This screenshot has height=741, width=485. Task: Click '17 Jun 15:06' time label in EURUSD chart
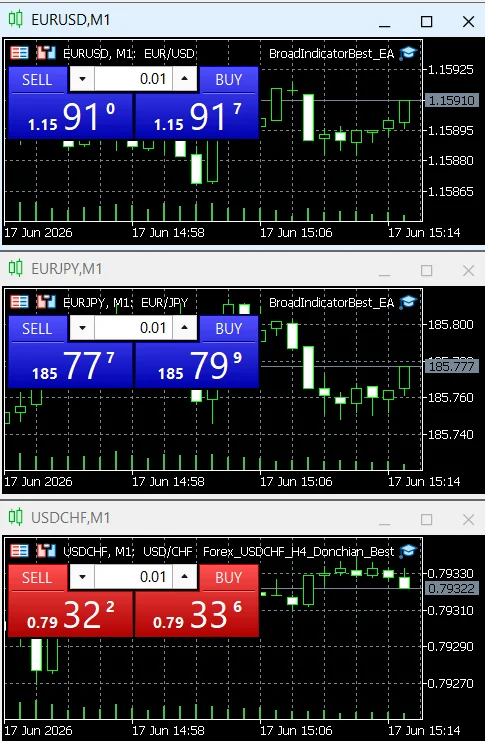click(296, 233)
